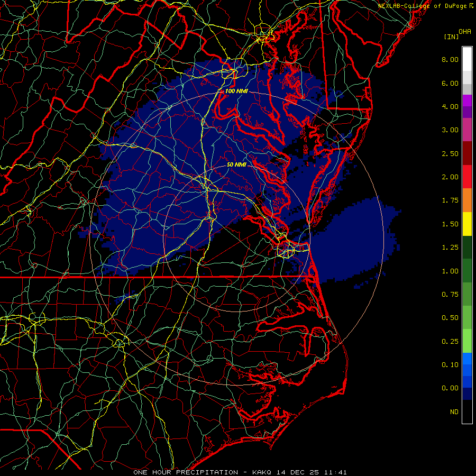The height and width of the screenshot is (476, 476).
Task: Click the '0.00' legend value
Action: pos(450,388)
